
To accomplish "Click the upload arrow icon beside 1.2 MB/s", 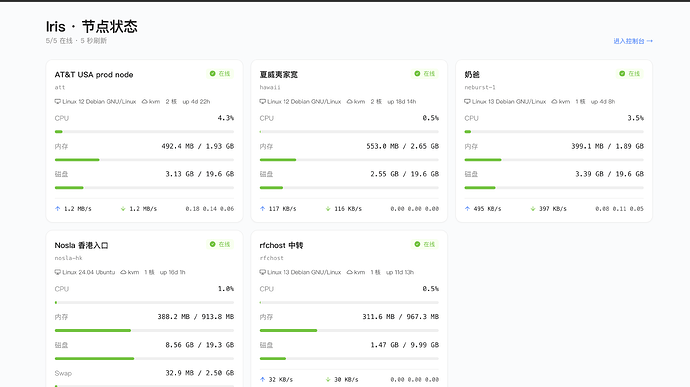I will pyautogui.click(x=57, y=209).
